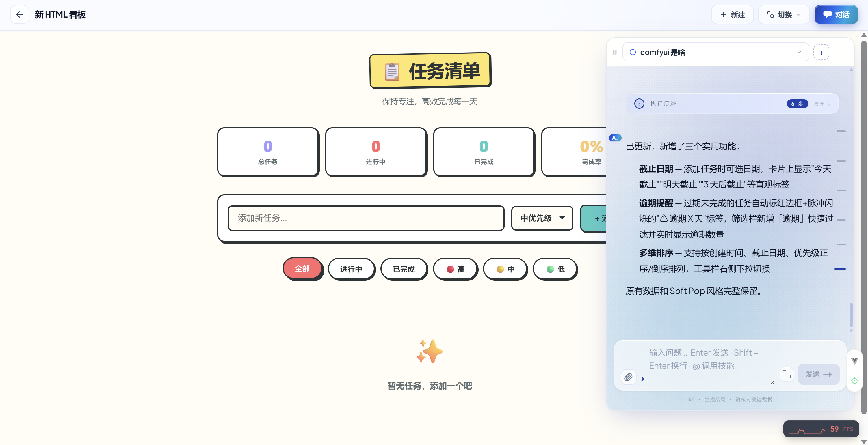Viewport: 868px width, 445px height.
Task: Open Vue devtools via the V logo
Action: tap(854, 361)
